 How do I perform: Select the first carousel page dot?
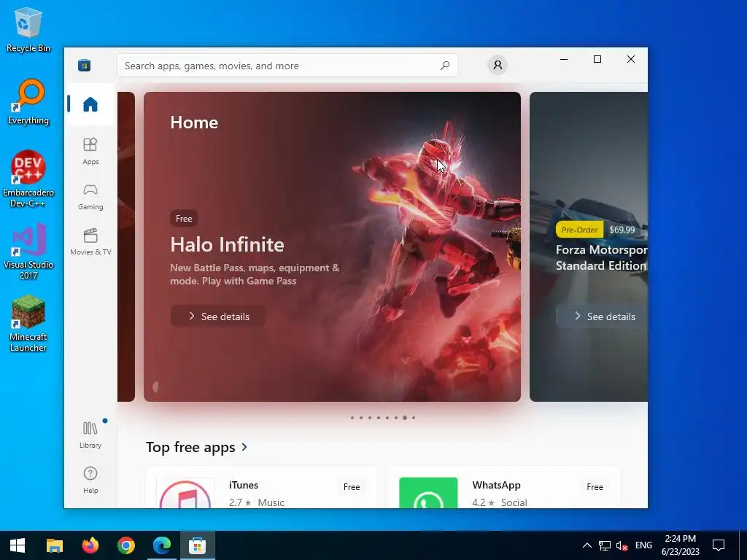(x=352, y=418)
